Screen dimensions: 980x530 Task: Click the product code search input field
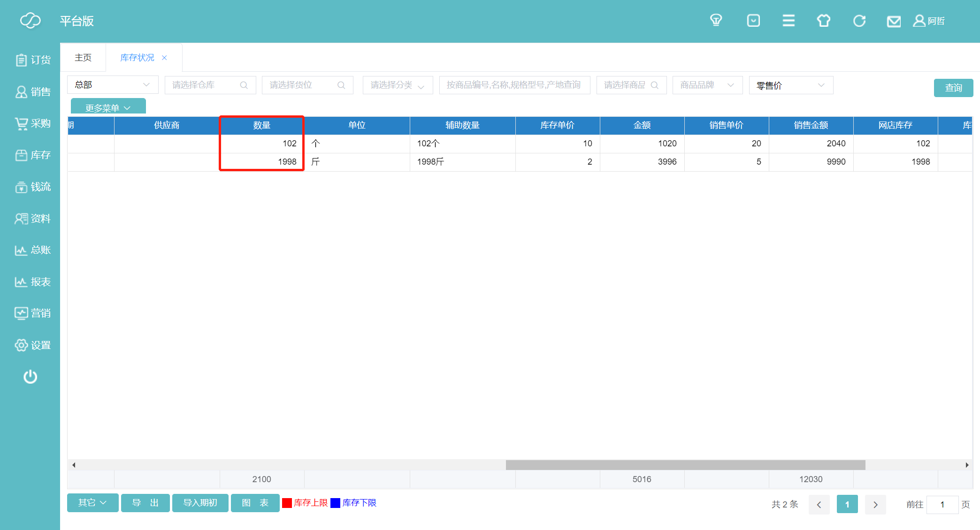pos(514,85)
